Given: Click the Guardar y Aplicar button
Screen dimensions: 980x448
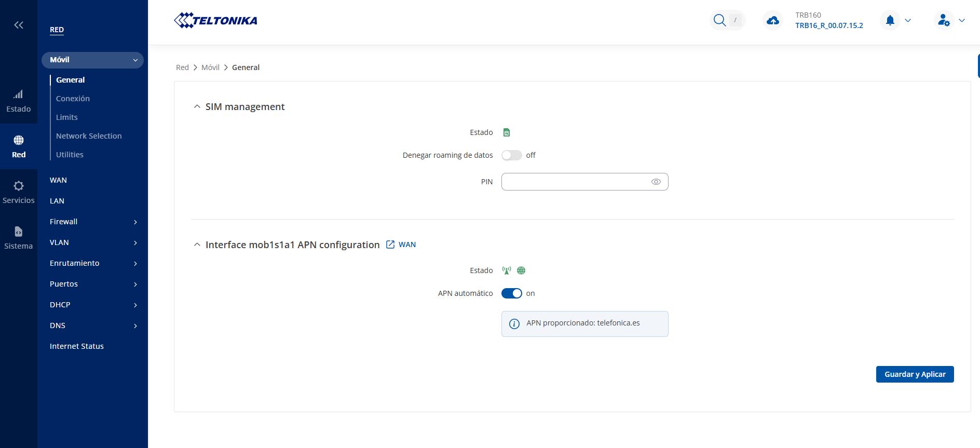Looking at the screenshot, I should coord(915,374).
